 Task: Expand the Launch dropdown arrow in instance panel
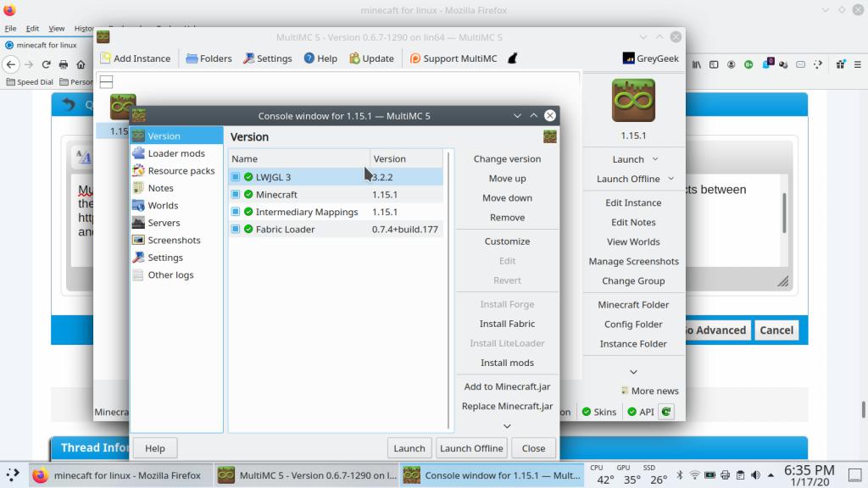tap(655, 159)
